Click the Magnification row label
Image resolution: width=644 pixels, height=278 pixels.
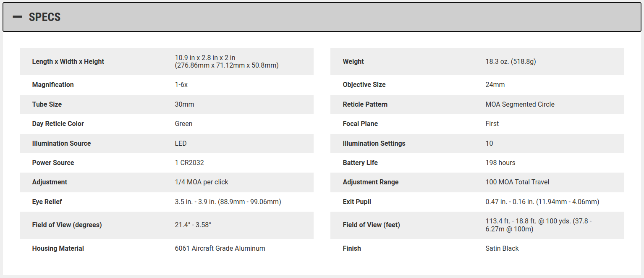[x=53, y=85]
